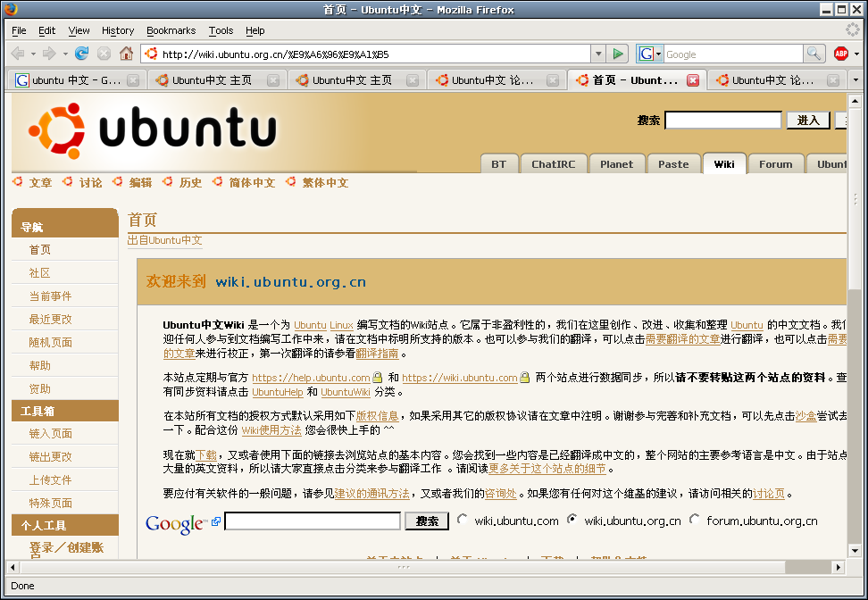Click the icon beside 文章 link
This screenshot has width=868, height=600.
pos(18,181)
